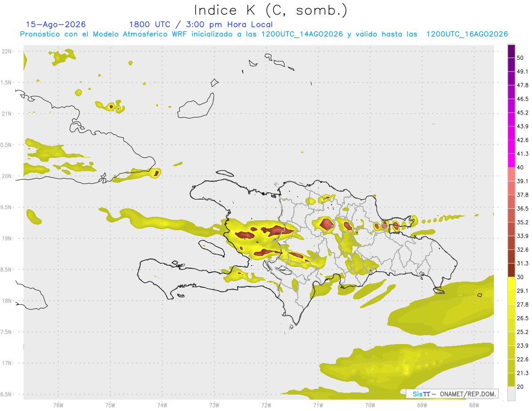Click the legend value "32.6"
Screen dimensions: 532x411
523,250
